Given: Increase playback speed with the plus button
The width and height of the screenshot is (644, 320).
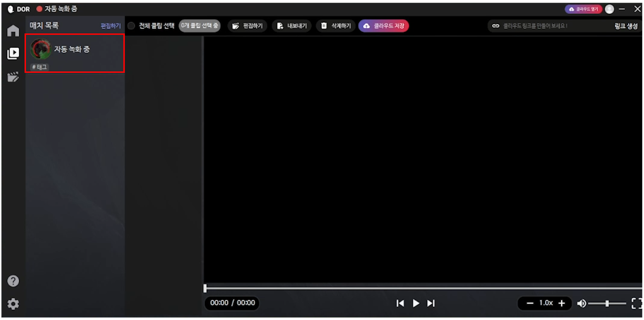Looking at the screenshot, I should [561, 303].
